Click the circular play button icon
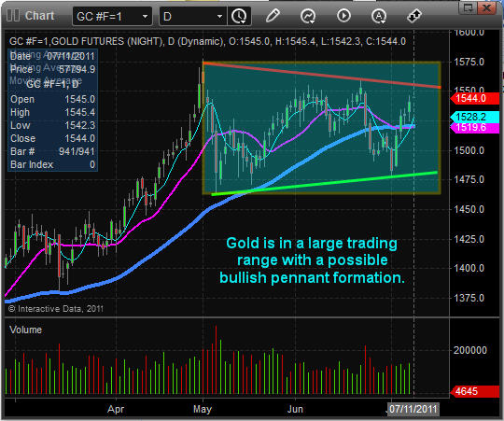 point(343,16)
